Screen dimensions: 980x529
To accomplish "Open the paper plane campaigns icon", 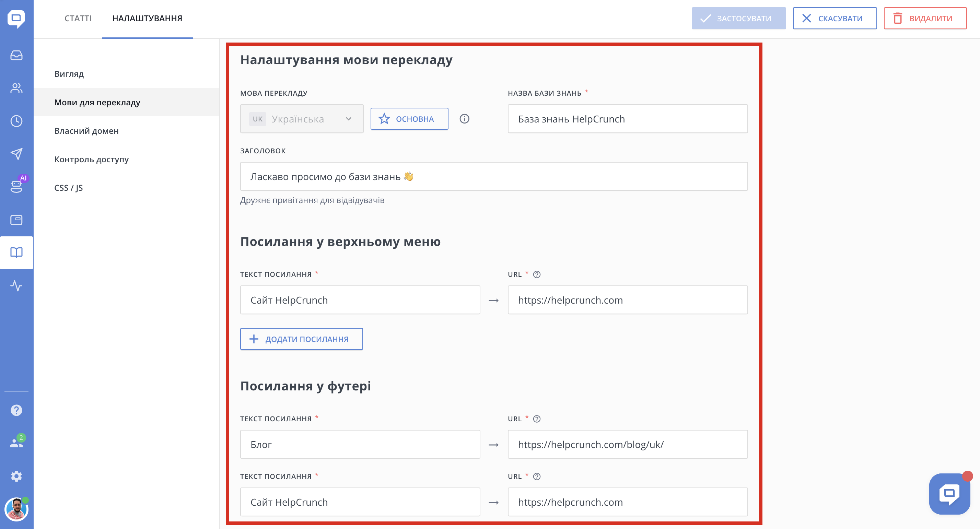I will [x=16, y=154].
